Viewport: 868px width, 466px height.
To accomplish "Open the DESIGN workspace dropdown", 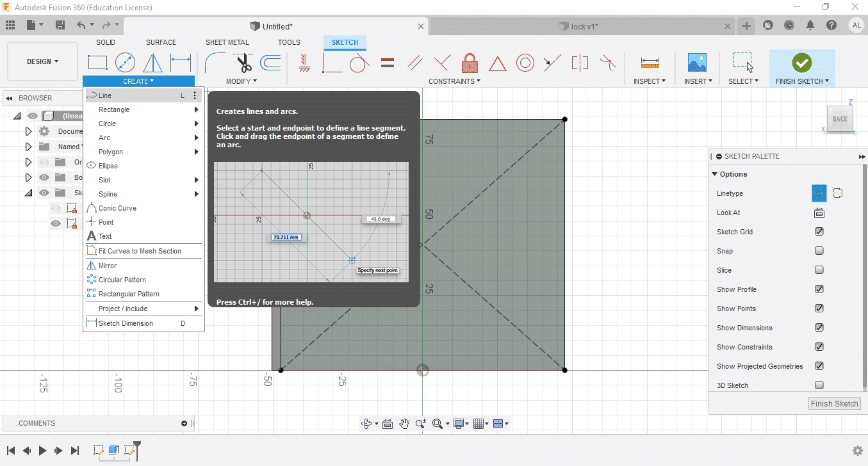I will [x=42, y=61].
